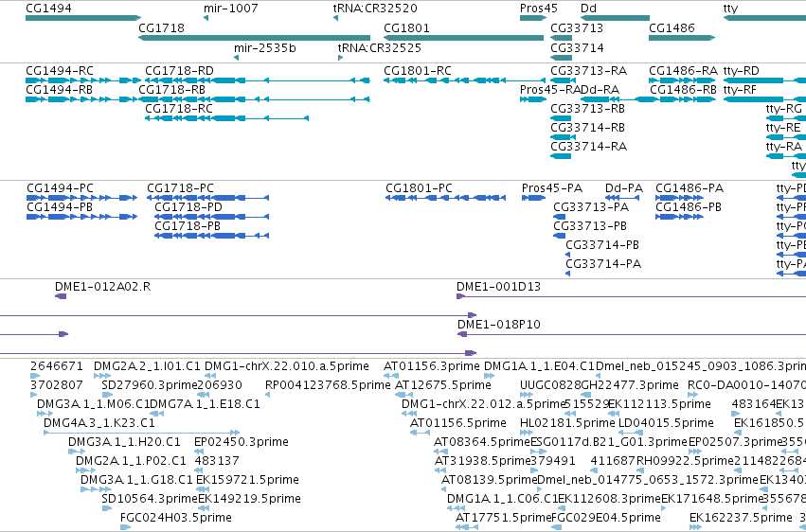Select the CG33714 gene label

[x=577, y=47]
